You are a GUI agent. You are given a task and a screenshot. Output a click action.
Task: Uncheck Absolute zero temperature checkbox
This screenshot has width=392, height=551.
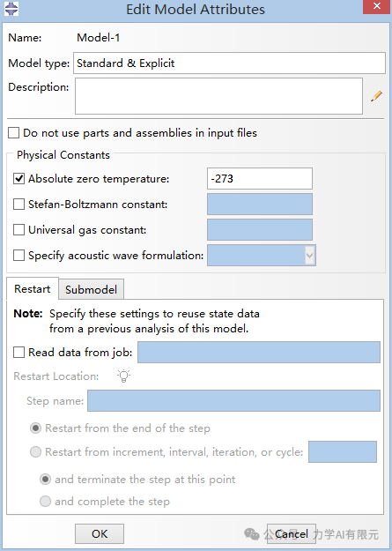(x=18, y=178)
